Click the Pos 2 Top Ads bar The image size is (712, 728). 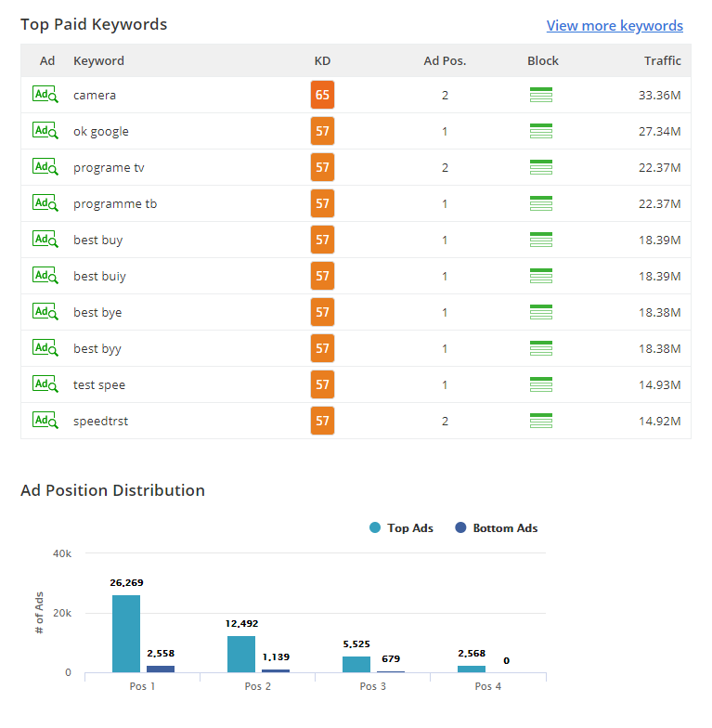pos(241,654)
